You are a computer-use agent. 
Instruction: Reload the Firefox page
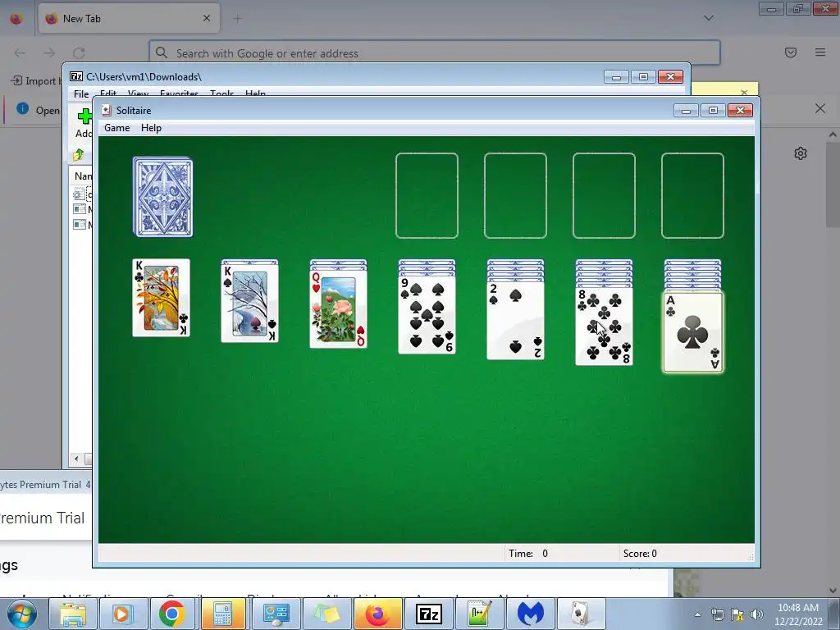(79, 52)
